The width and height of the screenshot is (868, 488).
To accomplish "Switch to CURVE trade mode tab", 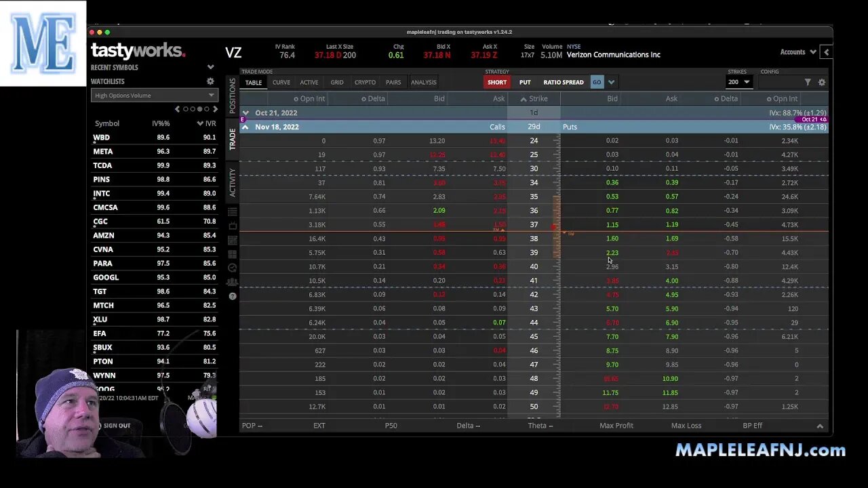I will tap(281, 82).
